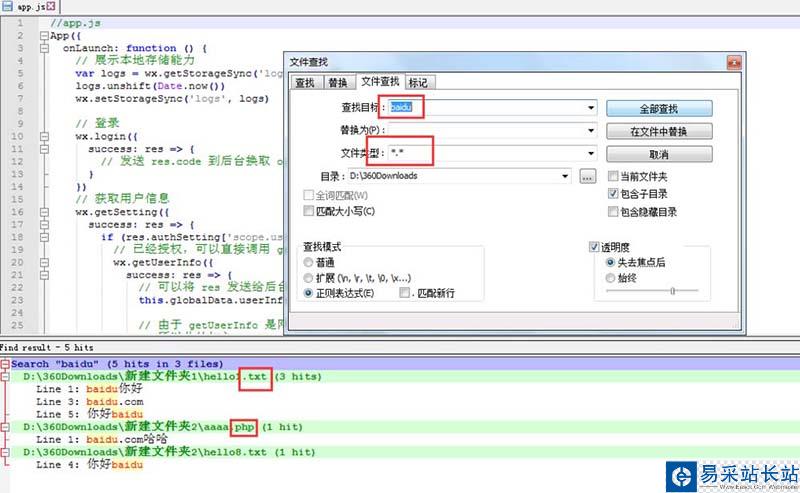This screenshot has width=800, height=493.
Task: Select the 始终 transparency option
Action: pos(610,278)
